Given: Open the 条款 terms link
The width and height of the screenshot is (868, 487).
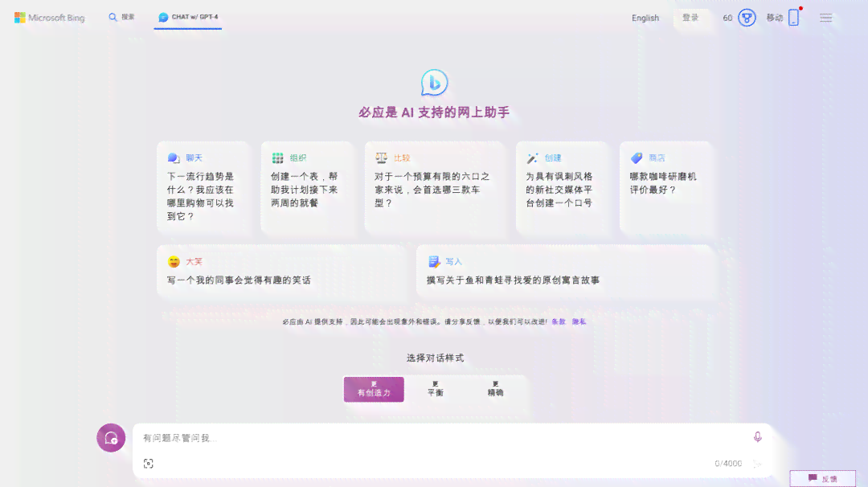Looking at the screenshot, I should point(559,321).
